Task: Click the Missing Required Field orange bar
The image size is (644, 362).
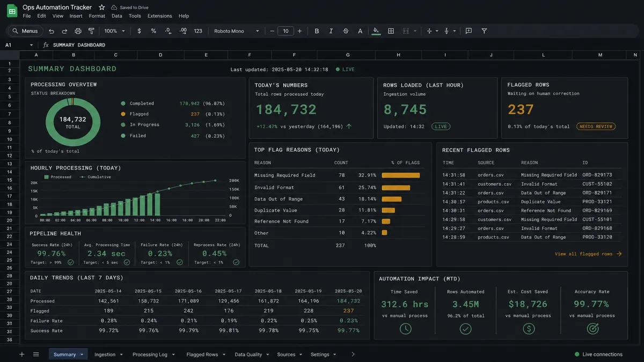Action: point(401,175)
